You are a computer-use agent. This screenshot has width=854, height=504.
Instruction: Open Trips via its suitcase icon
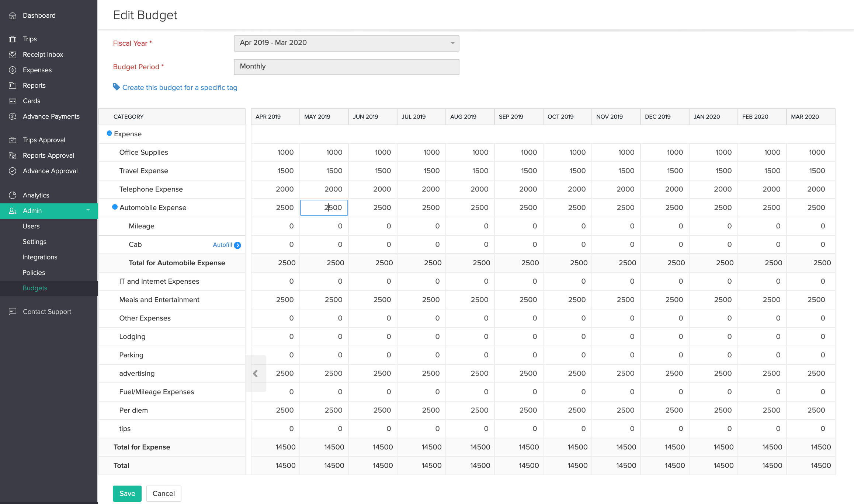[13, 39]
